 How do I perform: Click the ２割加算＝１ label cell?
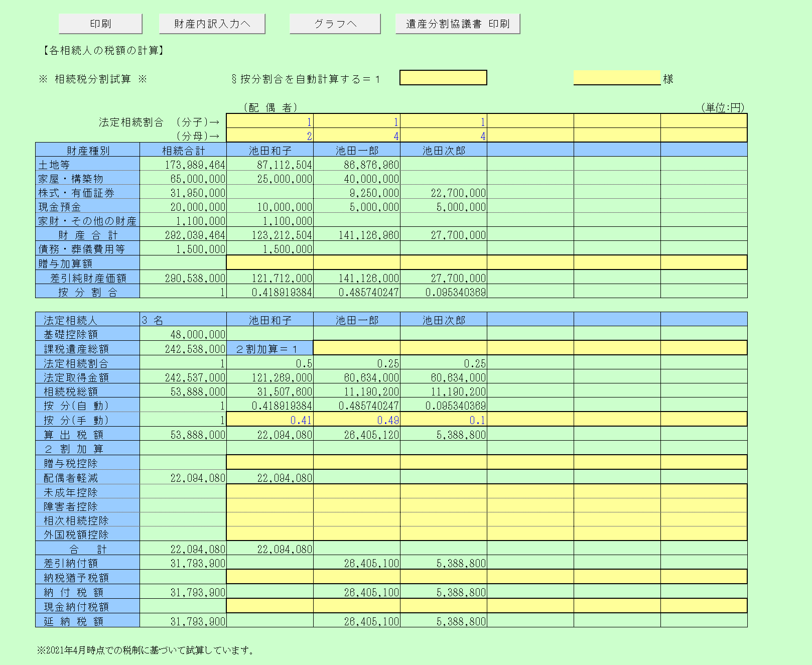click(x=270, y=348)
